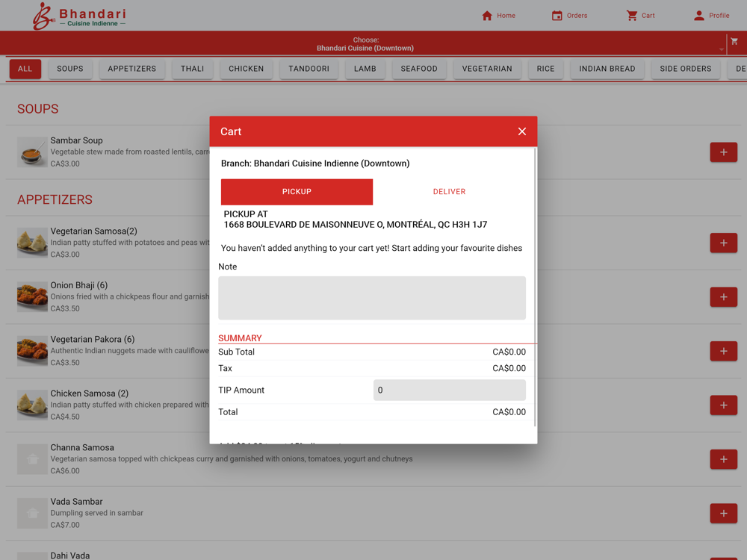Image resolution: width=747 pixels, height=560 pixels.
Task: Select the SEAFOOD category tab
Action: (x=419, y=69)
